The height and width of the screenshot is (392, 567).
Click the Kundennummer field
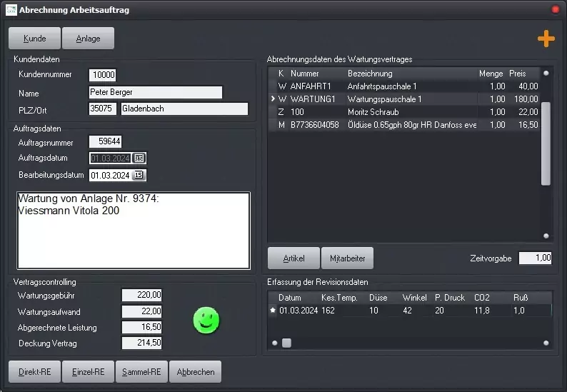(102, 75)
